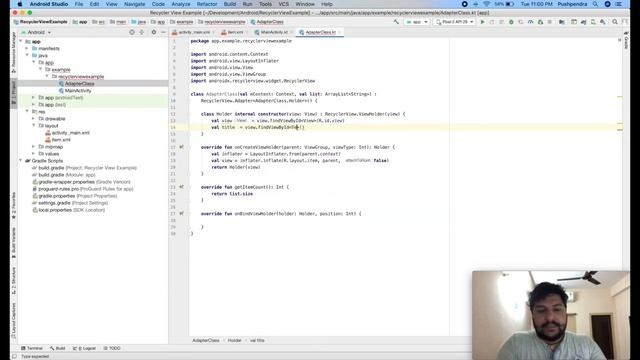Screen dimensions: 640x360
Task: Collapse the java folder in project tree
Action: tap(27, 56)
